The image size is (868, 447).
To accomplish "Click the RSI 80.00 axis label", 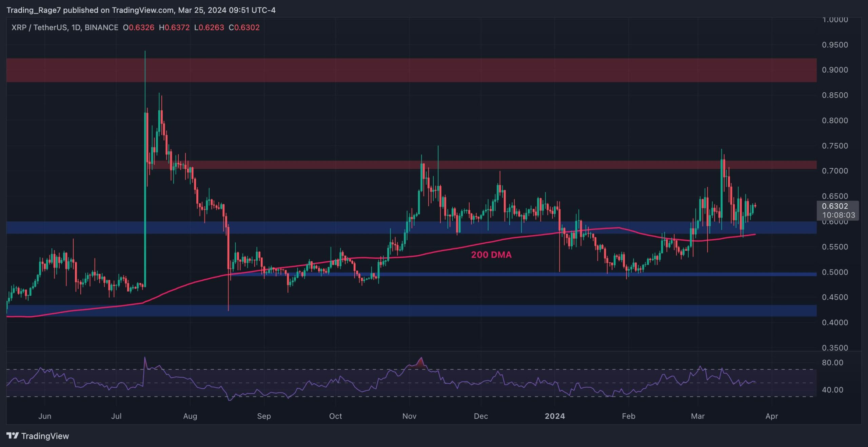I will click(x=832, y=362).
